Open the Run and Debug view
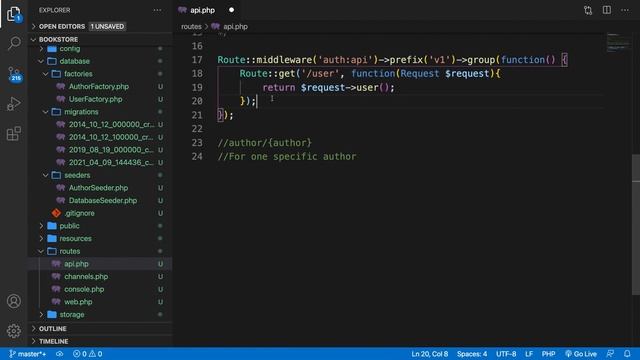The width and height of the screenshot is (640, 360). click(x=14, y=104)
